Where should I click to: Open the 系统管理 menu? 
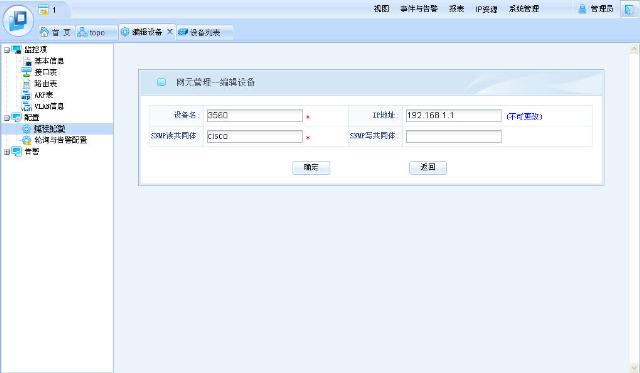[x=524, y=9]
